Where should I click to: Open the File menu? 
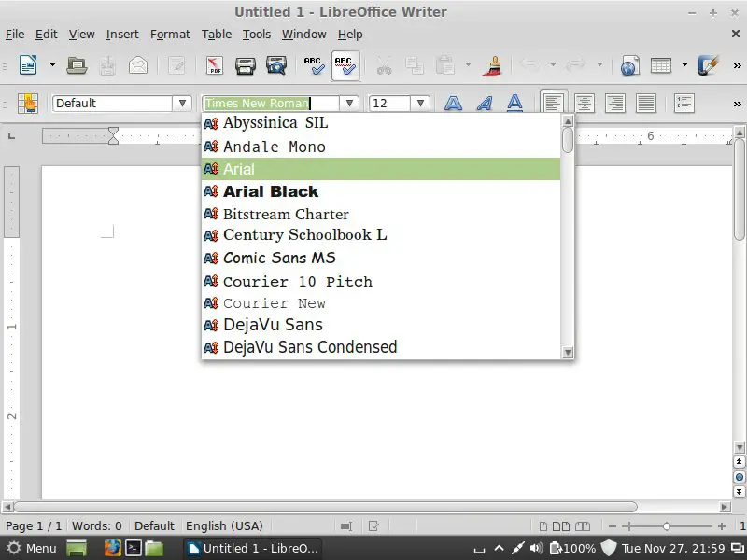click(15, 35)
